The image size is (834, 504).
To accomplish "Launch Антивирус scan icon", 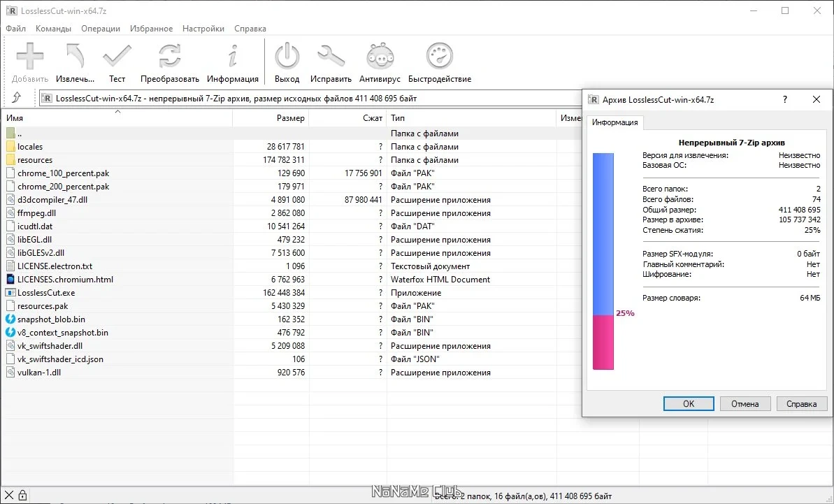I will tap(380, 56).
